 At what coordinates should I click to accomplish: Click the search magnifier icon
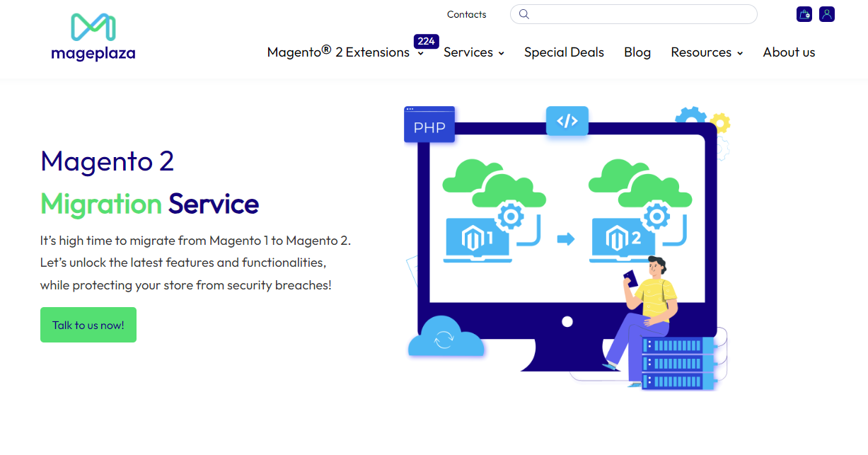[524, 14]
